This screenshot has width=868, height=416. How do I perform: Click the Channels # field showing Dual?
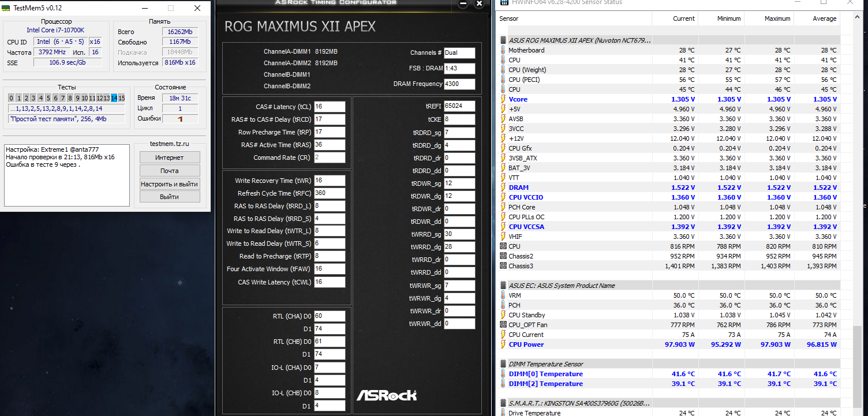(459, 53)
